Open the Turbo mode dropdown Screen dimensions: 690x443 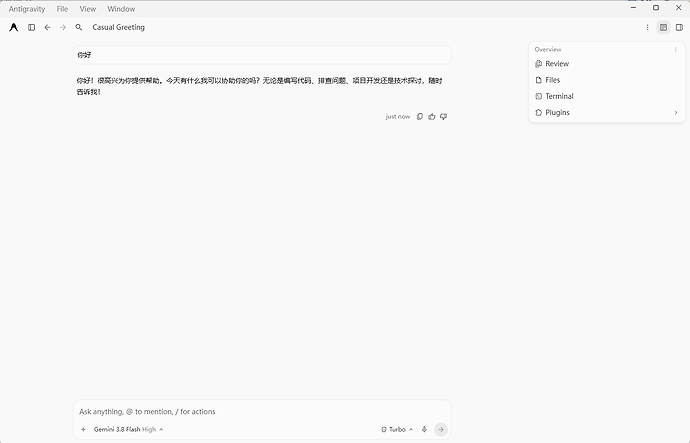397,429
